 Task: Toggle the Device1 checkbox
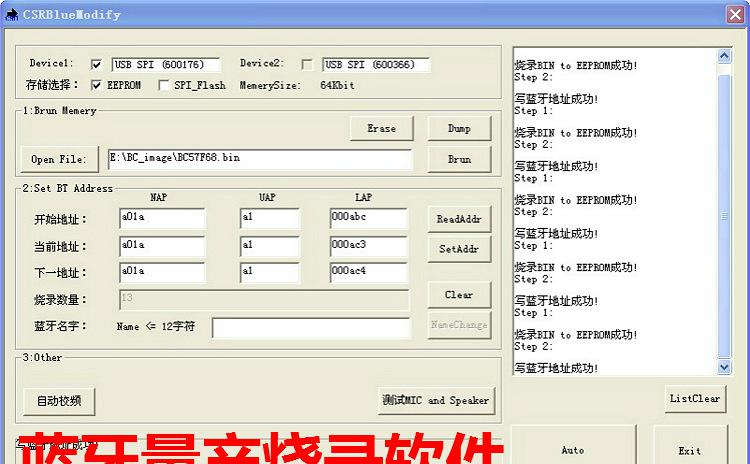tap(96, 64)
